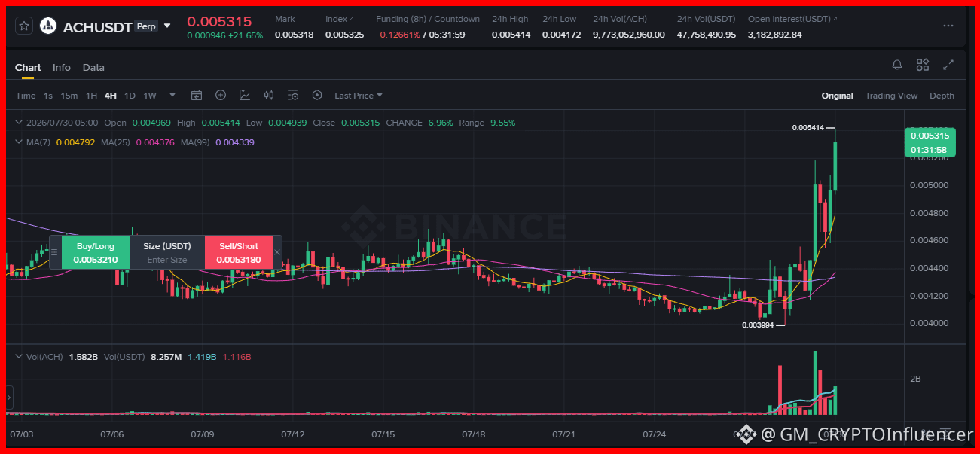Open the go-to-date calendar icon

(x=197, y=96)
